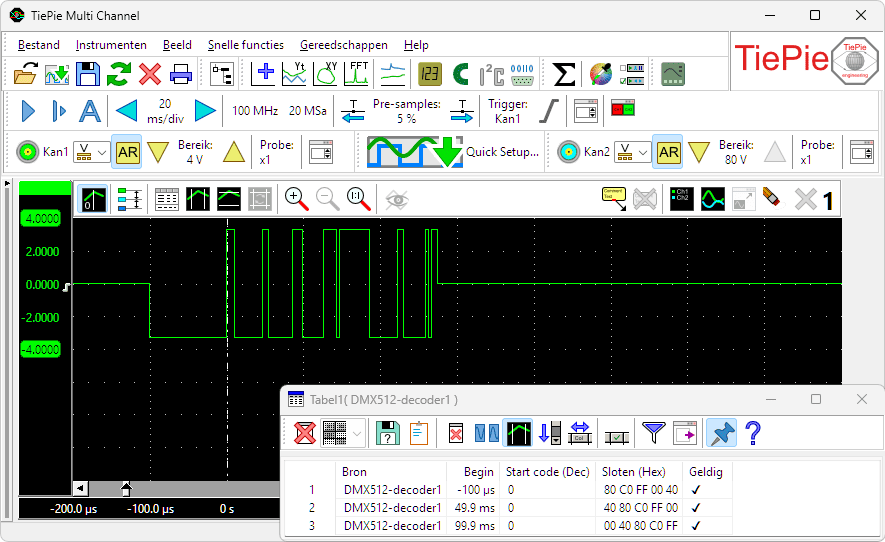The width and height of the screenshot is (885, 542).
Task: Create a Yt graph
Action: pos(294,74)
